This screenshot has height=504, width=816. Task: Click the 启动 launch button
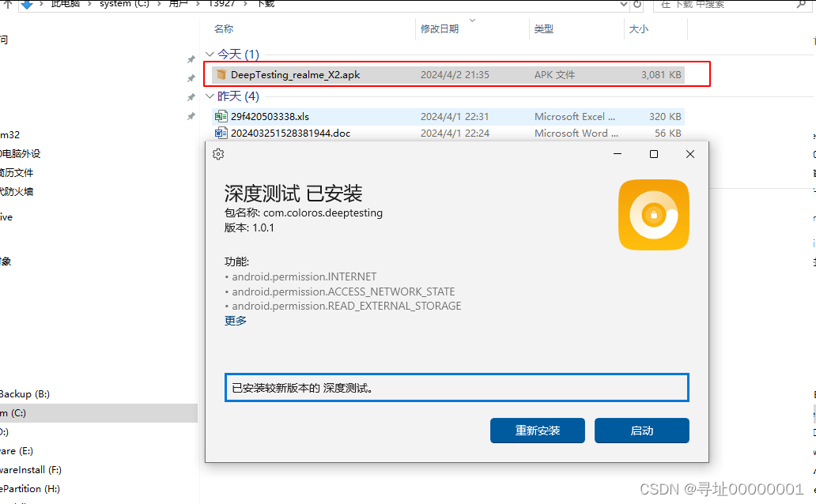click(x=642, y=431)
